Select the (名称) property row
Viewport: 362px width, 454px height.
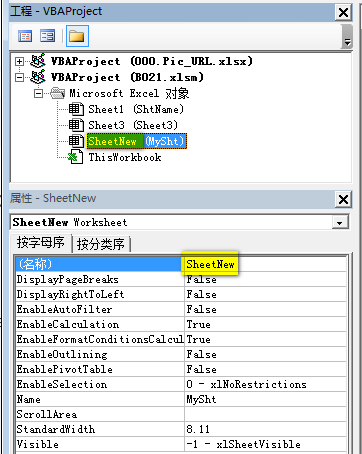pyautogui.click(x=99, y=264)
